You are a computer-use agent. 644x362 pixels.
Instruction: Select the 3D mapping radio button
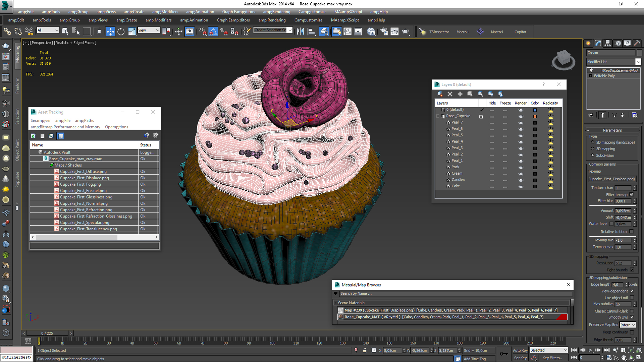coord(592,149)
